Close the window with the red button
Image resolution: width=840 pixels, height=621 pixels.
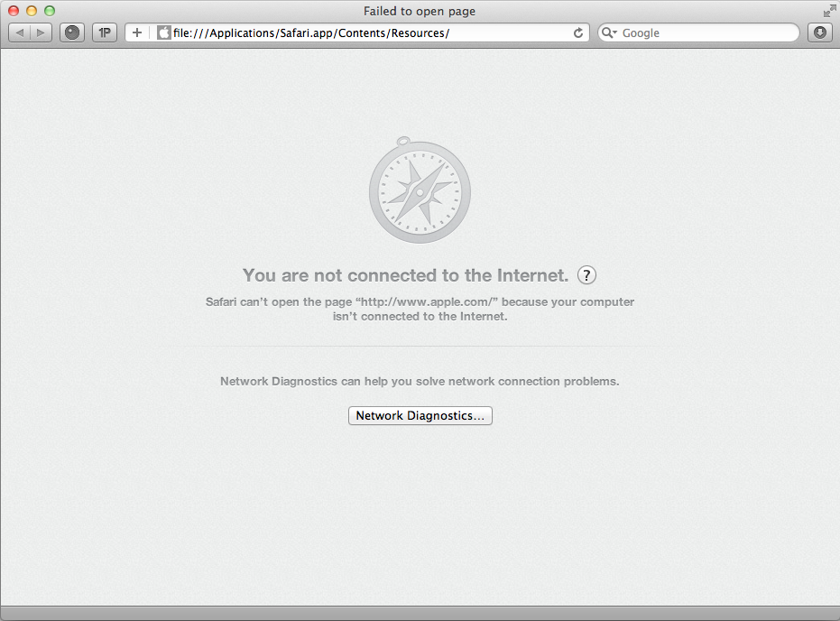point(14,11)
